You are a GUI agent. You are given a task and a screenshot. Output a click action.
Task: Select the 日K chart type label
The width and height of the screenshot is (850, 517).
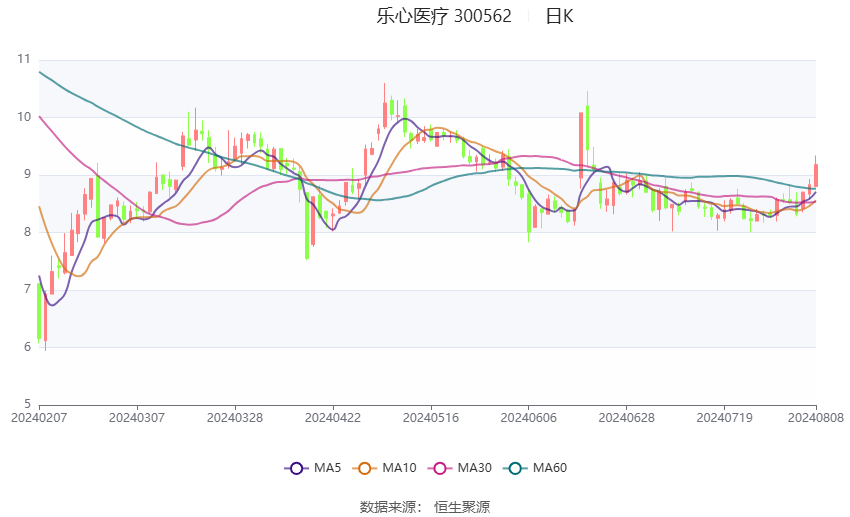pyautogui.click(x=559, y=16)
